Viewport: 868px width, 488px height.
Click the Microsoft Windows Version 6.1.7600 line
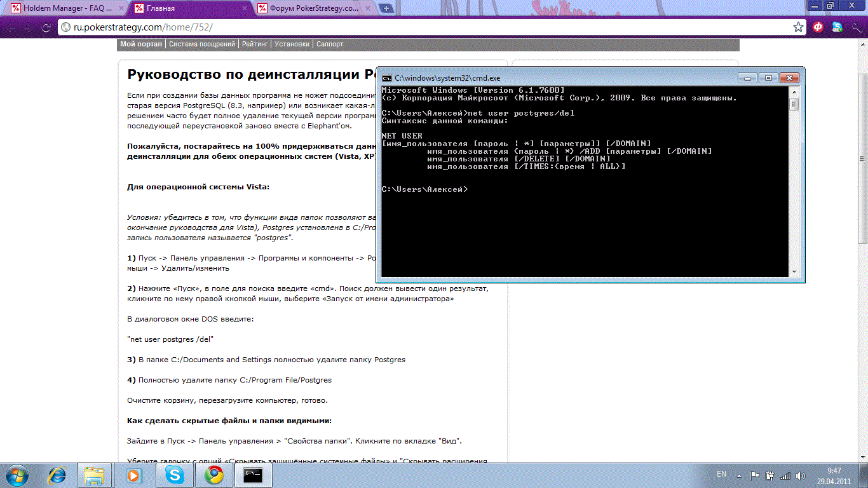click(x=473, y=91)
